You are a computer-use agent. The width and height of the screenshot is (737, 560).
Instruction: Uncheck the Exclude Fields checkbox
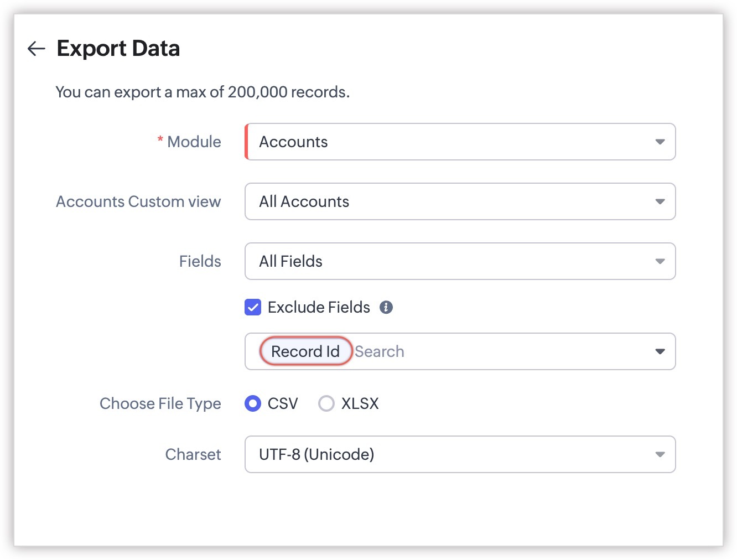pyautogui.click(x=253, y=307)
